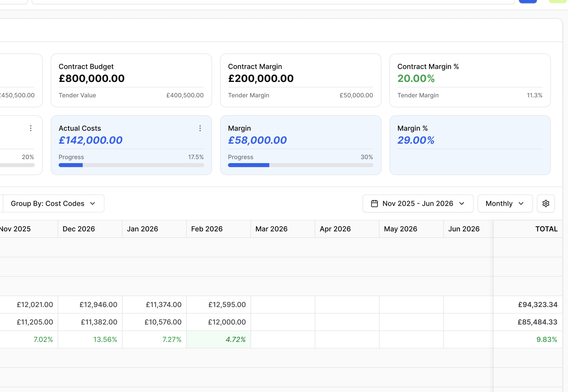
Task: Click the Actual Costs progress bar
Action: point(131,165)
